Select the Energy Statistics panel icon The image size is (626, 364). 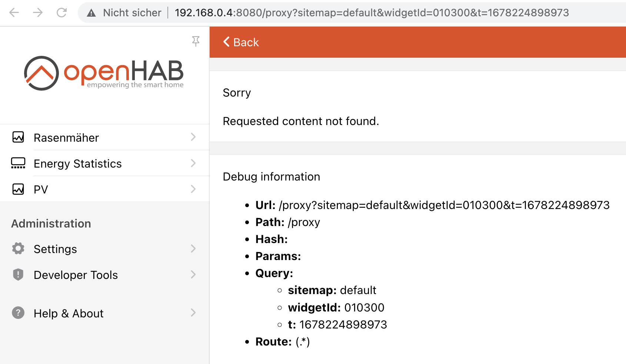(18, 163)
